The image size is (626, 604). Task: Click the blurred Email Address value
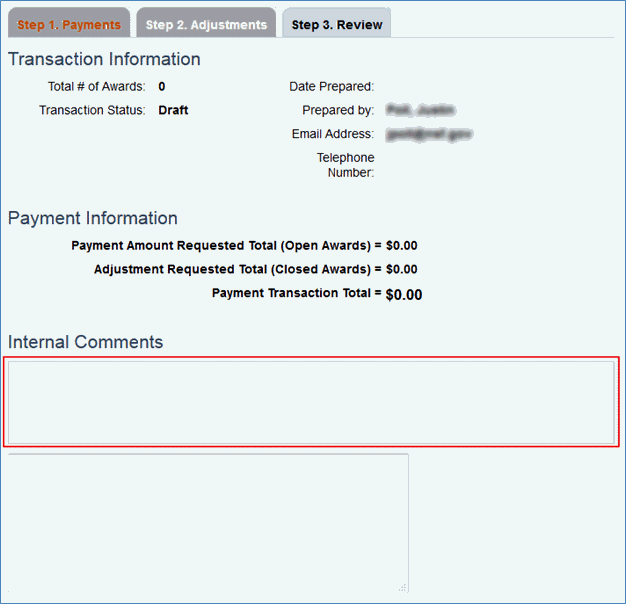pyautogui.click(x=428, y=134)
